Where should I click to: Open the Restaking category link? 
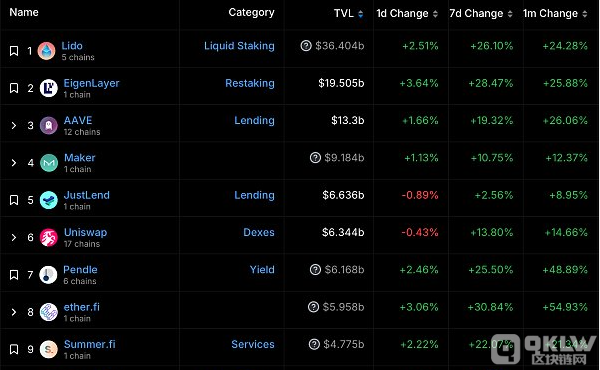250,83
